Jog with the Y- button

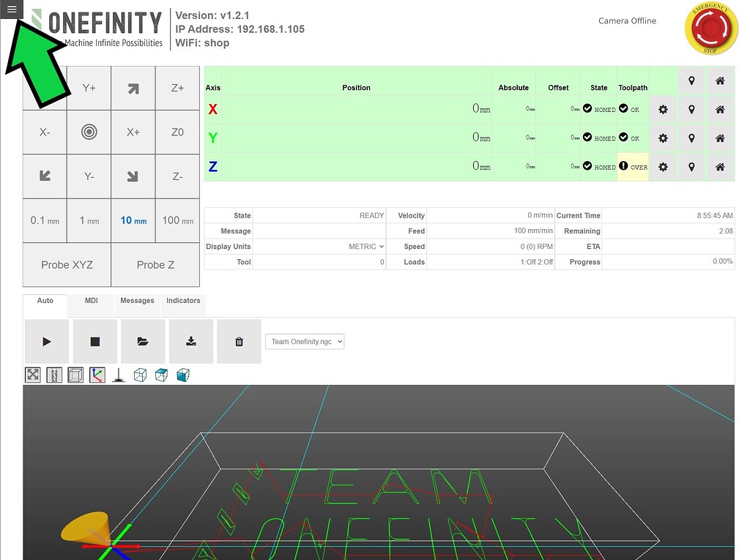tap(89, 176)
